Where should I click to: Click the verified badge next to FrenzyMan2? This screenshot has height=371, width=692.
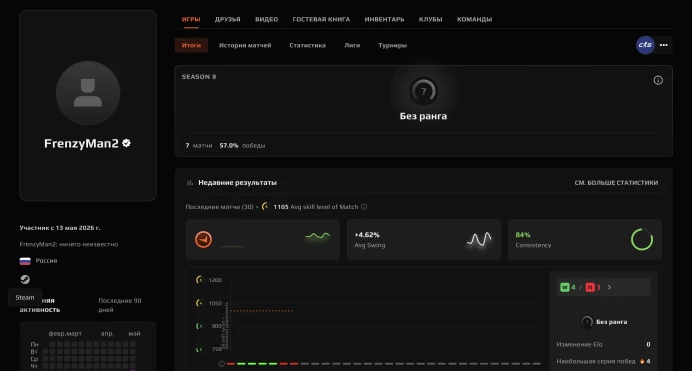(x=126, y=143)
